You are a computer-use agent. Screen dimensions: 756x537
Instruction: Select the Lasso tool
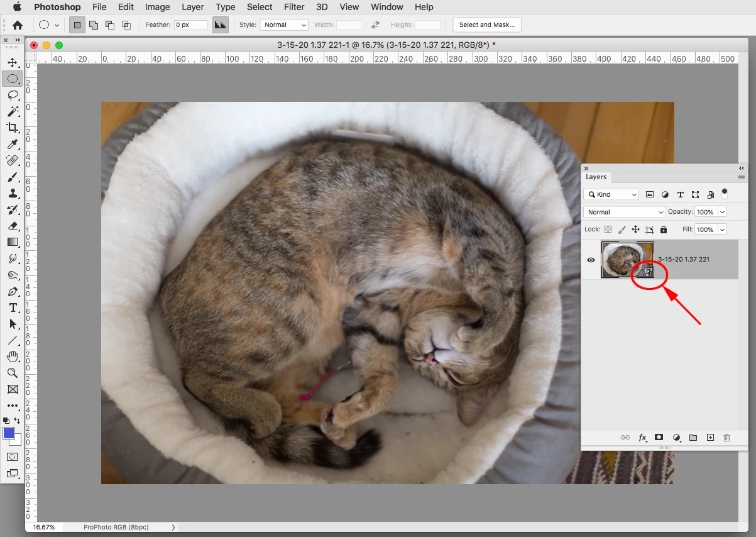click(x=12, y=96)
